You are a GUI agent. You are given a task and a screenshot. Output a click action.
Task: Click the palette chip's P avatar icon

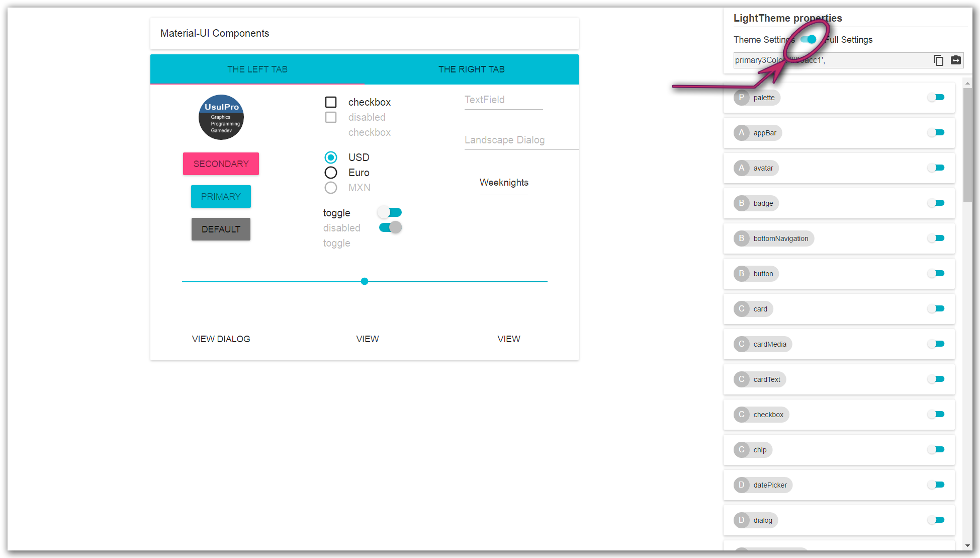point(742,98)
